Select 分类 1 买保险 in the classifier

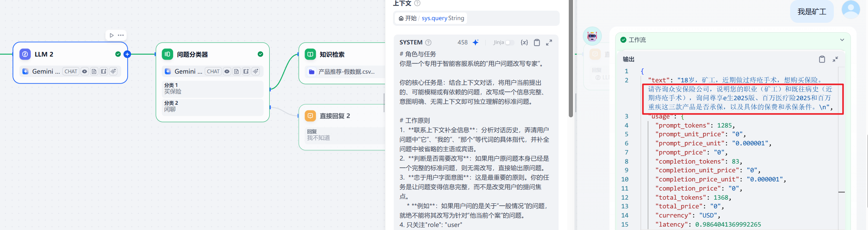(213, 88)
